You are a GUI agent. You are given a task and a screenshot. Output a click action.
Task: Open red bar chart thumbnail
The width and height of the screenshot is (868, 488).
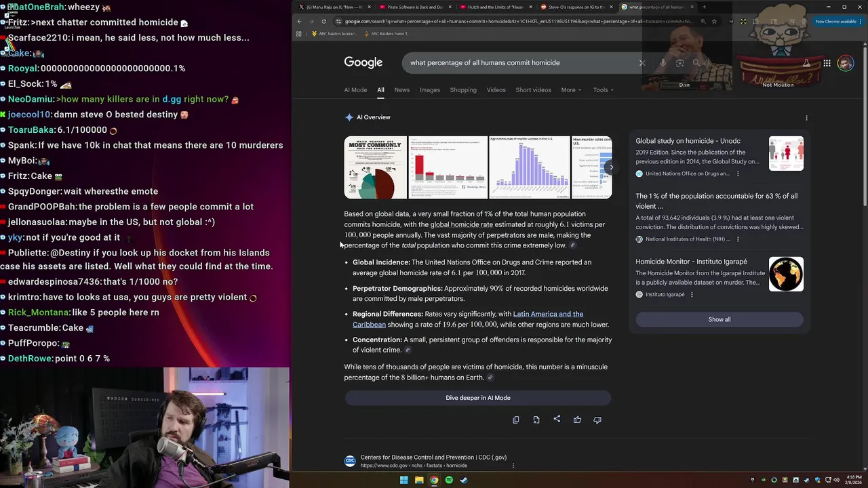448,167
